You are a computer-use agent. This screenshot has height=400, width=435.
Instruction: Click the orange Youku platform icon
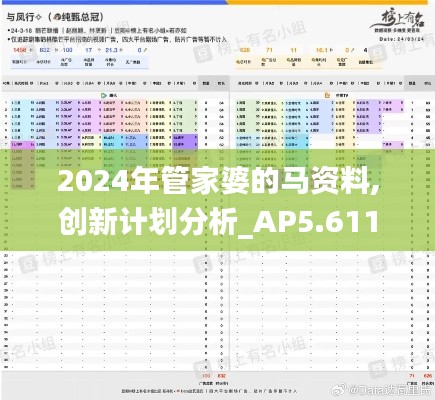328,95
